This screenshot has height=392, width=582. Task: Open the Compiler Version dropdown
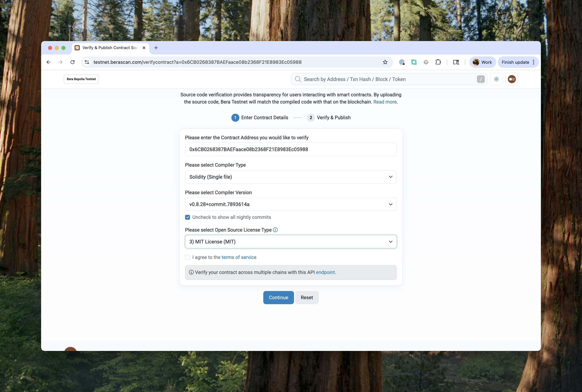291,204
